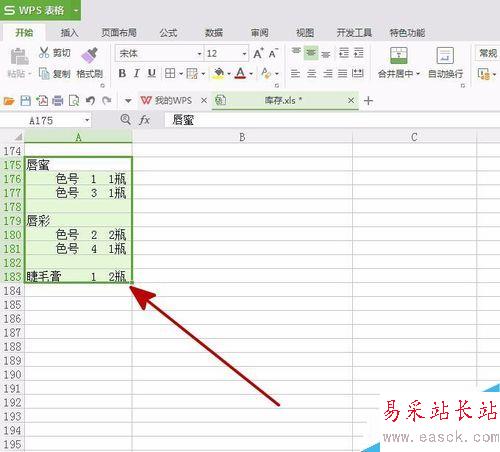Click cell A183 with 睫毛膏
The image size is (500, 452).
pos(78,276)
